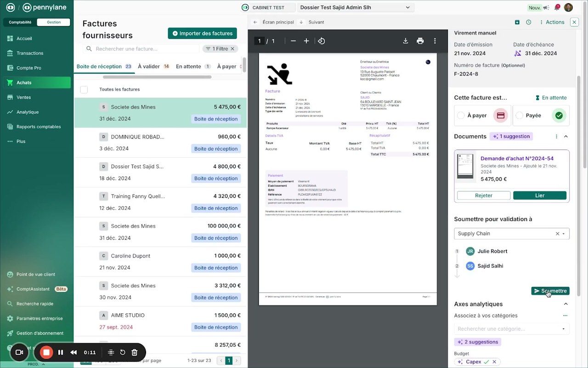Select the En attente tab
This screenshot has height=368, width=588.
pos(193,67)
